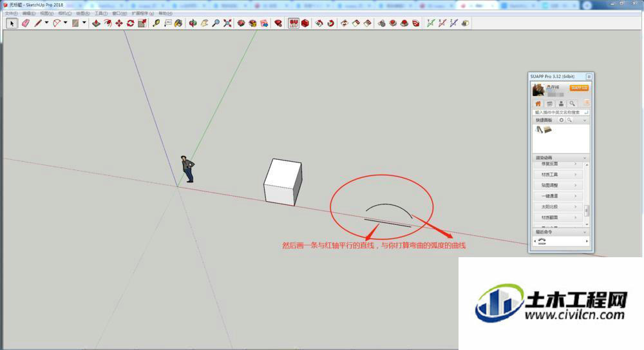
Task: Activate the Push/Pull tool
Action: (96, 23)
